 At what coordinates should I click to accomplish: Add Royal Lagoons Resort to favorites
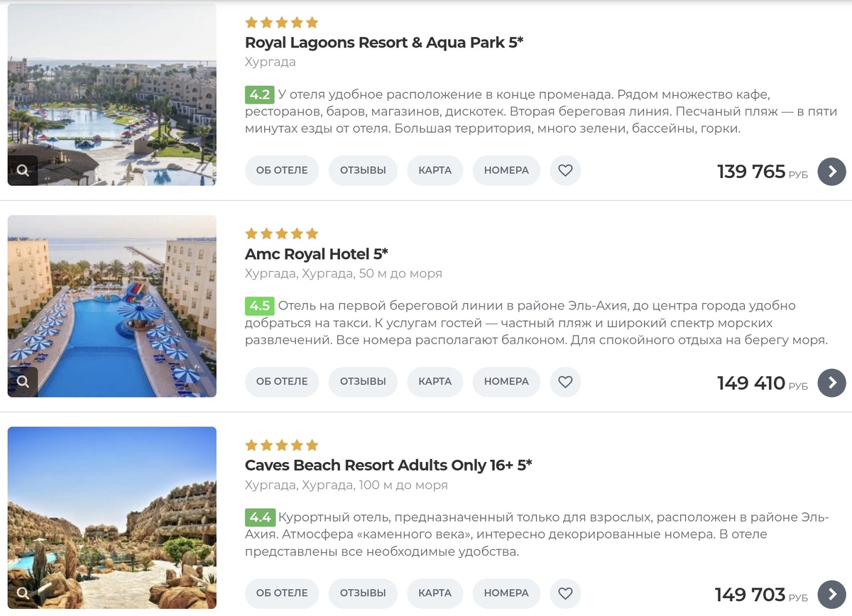pyautogui.click(x=565, y=170)
